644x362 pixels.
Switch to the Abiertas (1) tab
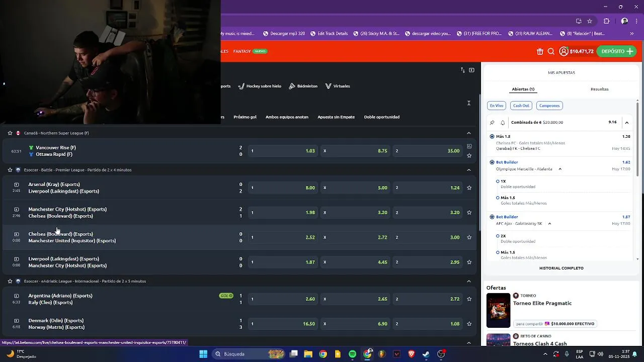pyautogui.click(x=523, y=89)
